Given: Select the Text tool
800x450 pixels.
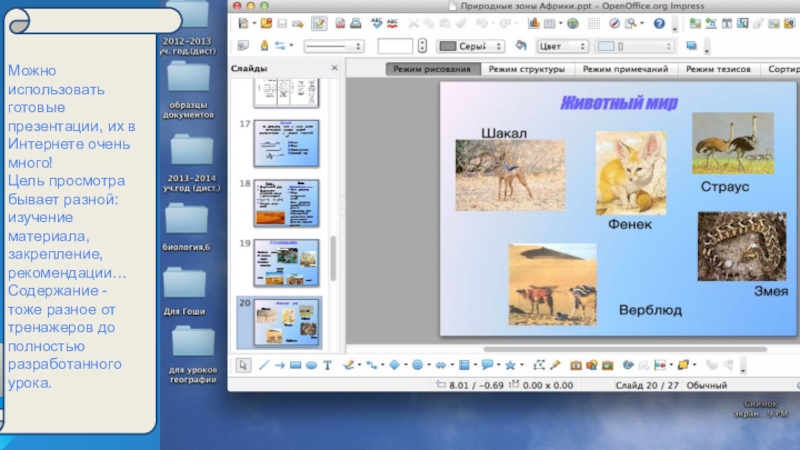Looking at the screenshot, I should coord(327,365).
